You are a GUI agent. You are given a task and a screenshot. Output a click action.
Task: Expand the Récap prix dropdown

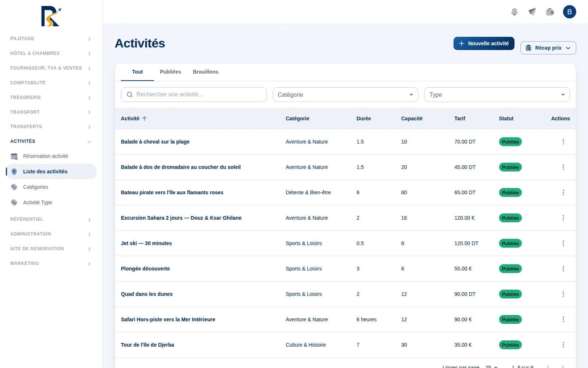click(548, 48)
